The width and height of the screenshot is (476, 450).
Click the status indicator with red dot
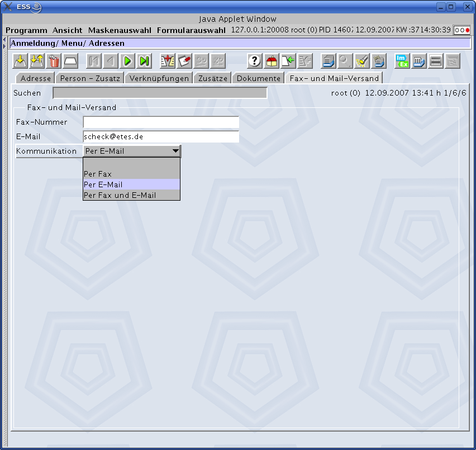[x=461, y=30]
